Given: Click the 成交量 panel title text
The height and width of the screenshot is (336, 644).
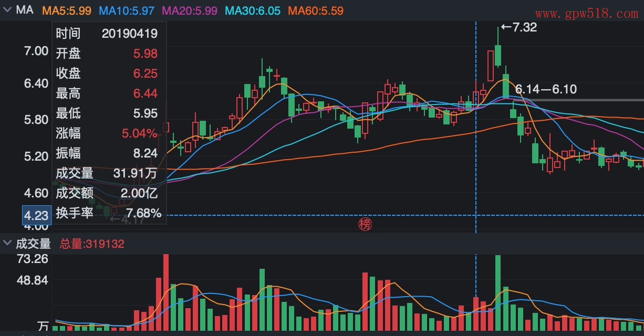Looking at the screenshot, I should (x=33, y=244).
